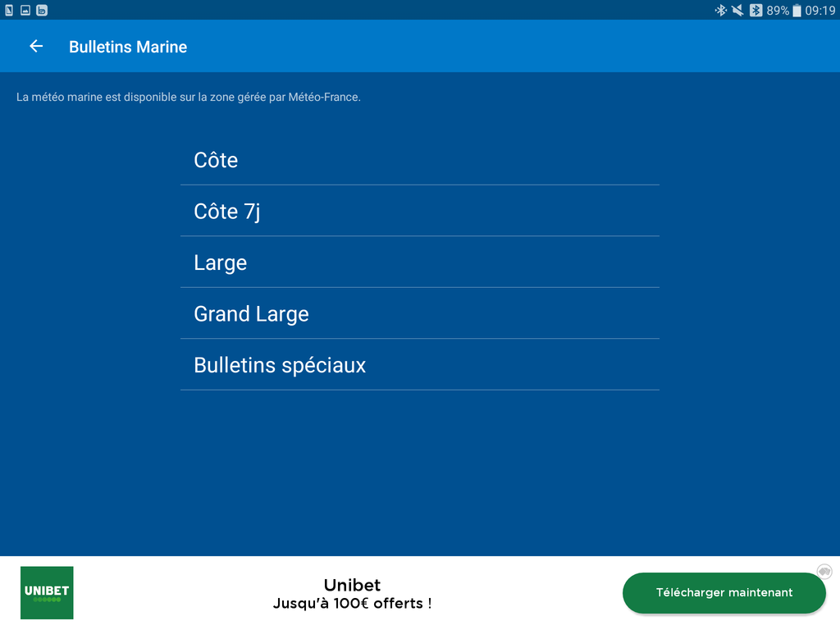Tap the Unibet ad headline text

pos(352,584)
